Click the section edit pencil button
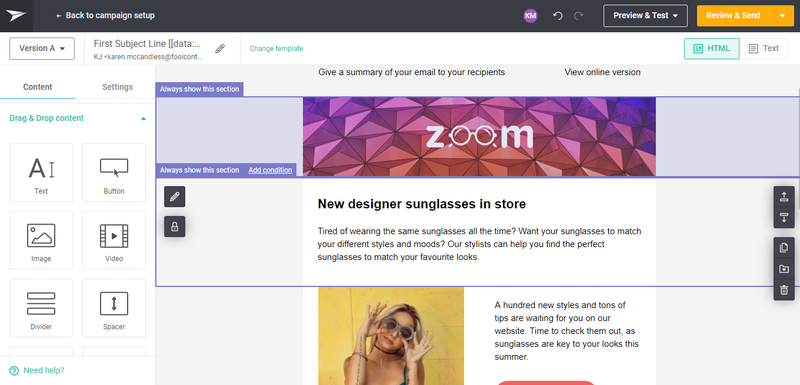 [174, 197]
